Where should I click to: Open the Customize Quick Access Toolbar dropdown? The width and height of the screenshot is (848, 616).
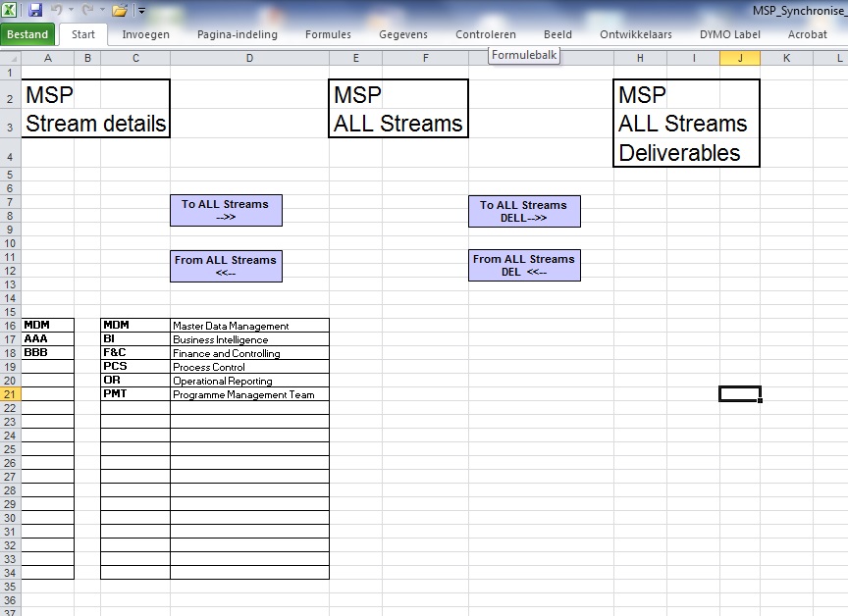141,11
